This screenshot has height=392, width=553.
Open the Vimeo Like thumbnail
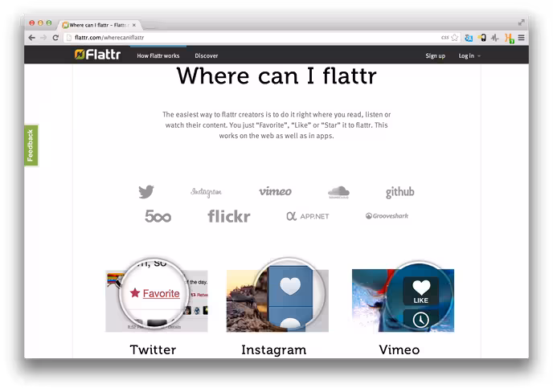[403, 297]
